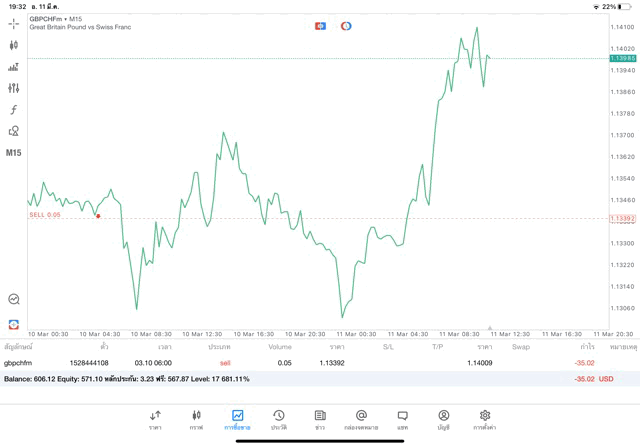Open the candlestick chart type icon
This screenshot has height=447, width=640.
click(x=14, y=45)
